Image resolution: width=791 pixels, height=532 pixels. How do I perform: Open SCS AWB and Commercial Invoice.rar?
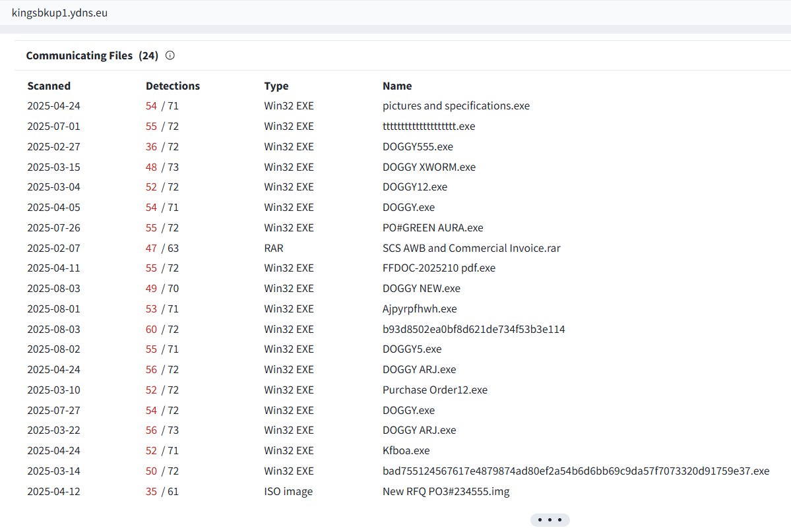471,248
